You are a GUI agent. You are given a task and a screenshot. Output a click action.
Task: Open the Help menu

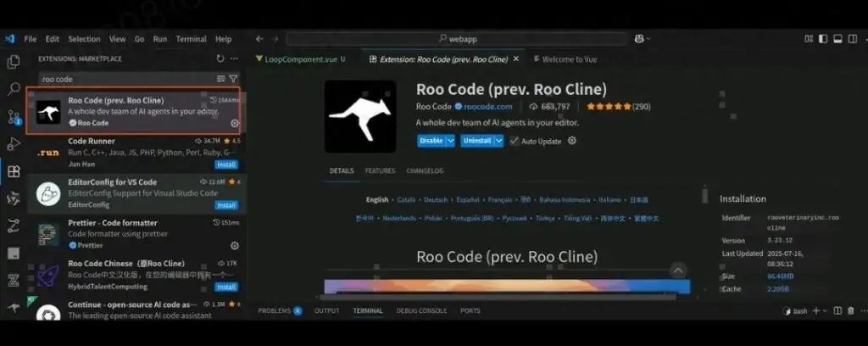click(x=224, y=39)
